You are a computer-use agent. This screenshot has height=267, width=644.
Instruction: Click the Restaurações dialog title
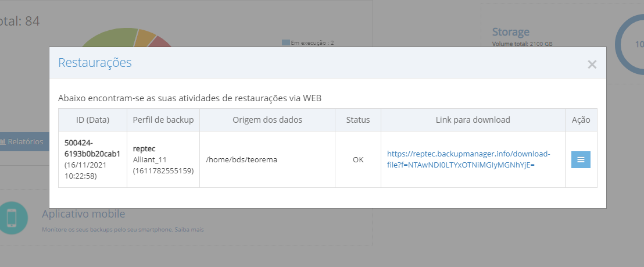point(95,62)
